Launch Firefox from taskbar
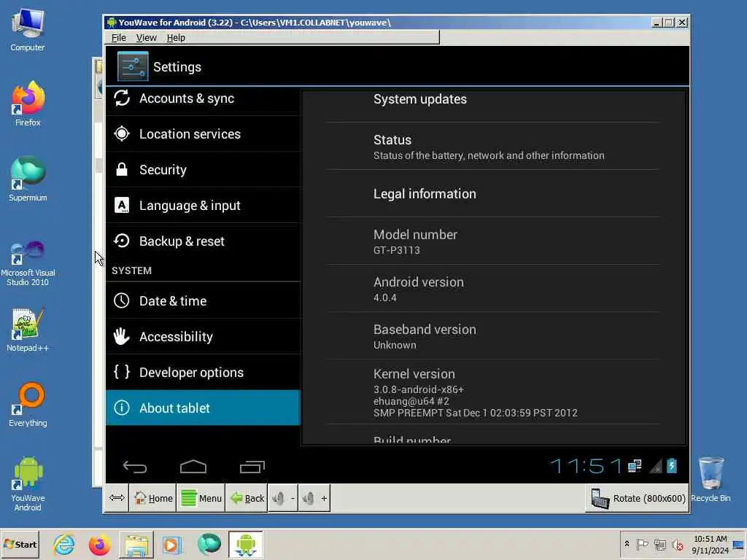 point(99,544)
